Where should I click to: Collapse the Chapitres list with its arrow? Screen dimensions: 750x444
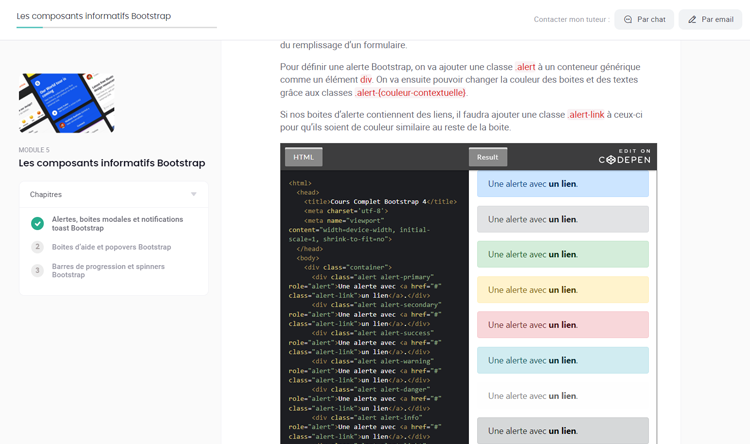(x=194, y=194)
